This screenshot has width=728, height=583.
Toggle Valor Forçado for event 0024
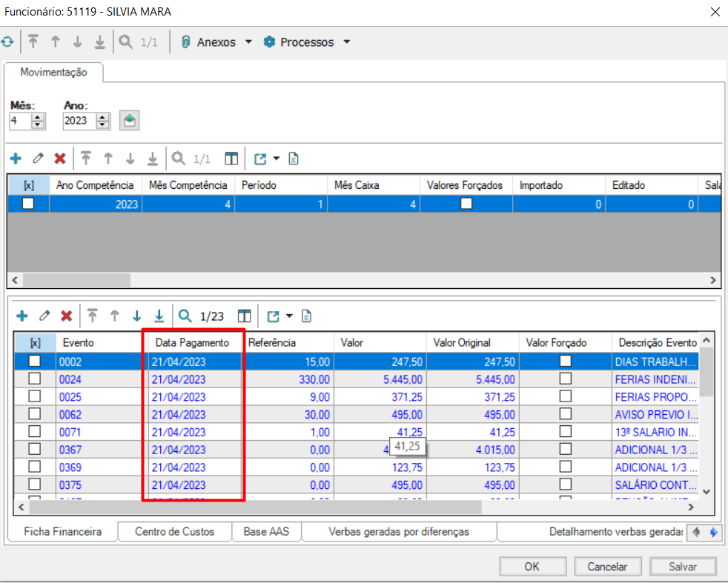click(566, 379)
